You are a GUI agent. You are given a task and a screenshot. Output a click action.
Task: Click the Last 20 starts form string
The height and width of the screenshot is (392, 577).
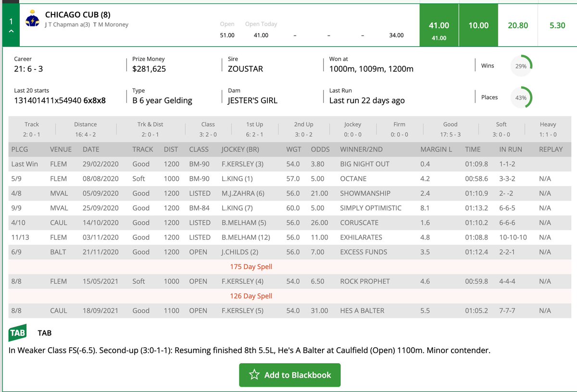tap(60, 101)
